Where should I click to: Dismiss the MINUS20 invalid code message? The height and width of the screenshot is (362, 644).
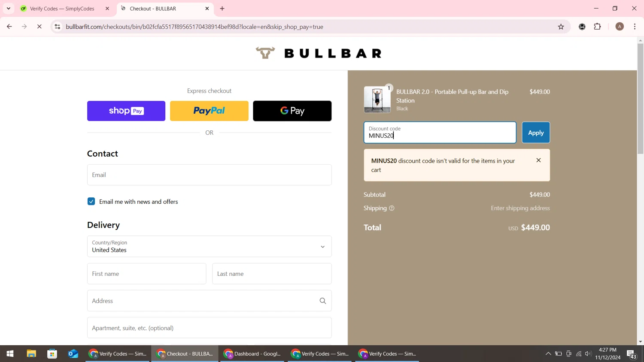click(x=538, y=160)
